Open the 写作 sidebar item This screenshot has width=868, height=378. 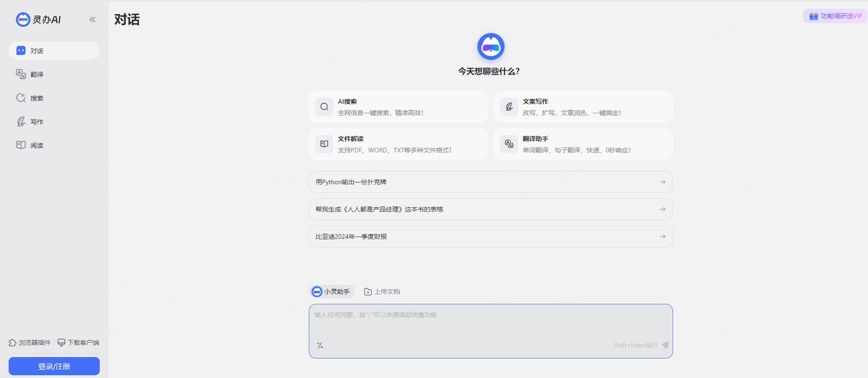(x=54, y=121)
